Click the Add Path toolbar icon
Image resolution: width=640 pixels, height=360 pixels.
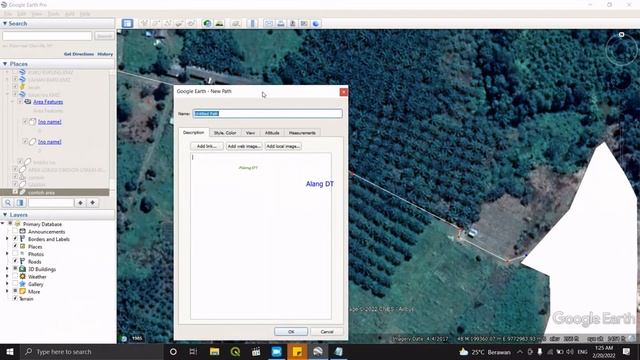[x=167, y=23]
